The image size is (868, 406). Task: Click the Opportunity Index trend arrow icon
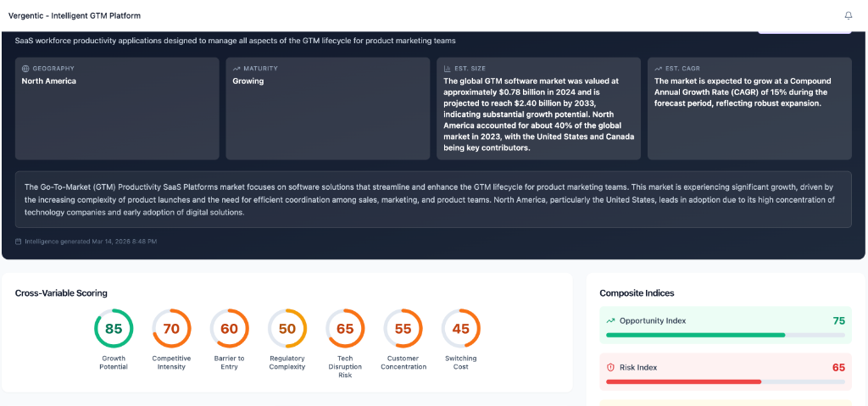[610, 320]
